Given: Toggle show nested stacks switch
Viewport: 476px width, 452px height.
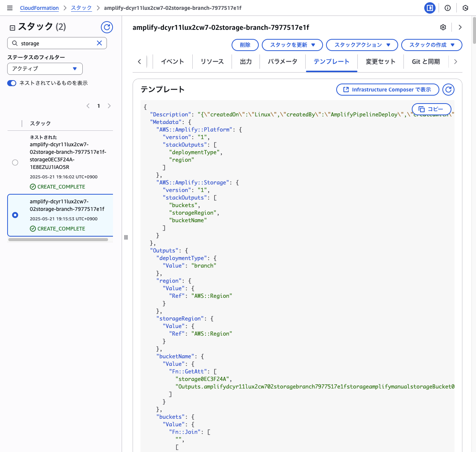Looking at the screenshot, I should 12,83.
